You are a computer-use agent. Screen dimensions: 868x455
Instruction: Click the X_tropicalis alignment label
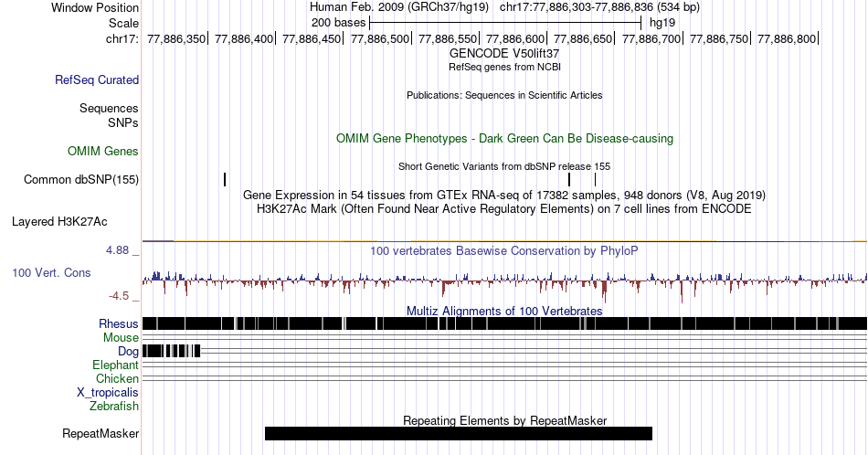[108, 393]
